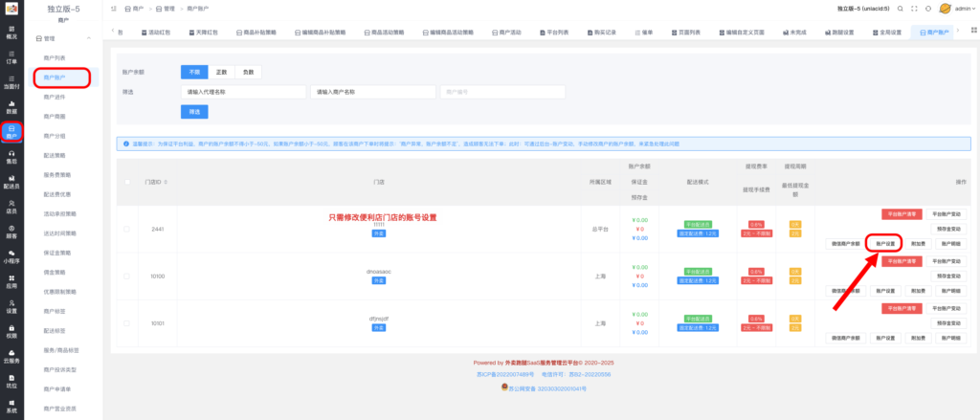Click 附加费 for store 10100

918,291
